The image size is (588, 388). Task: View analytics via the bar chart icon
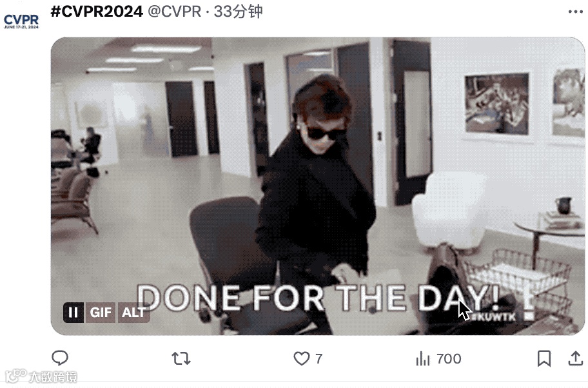423,359
